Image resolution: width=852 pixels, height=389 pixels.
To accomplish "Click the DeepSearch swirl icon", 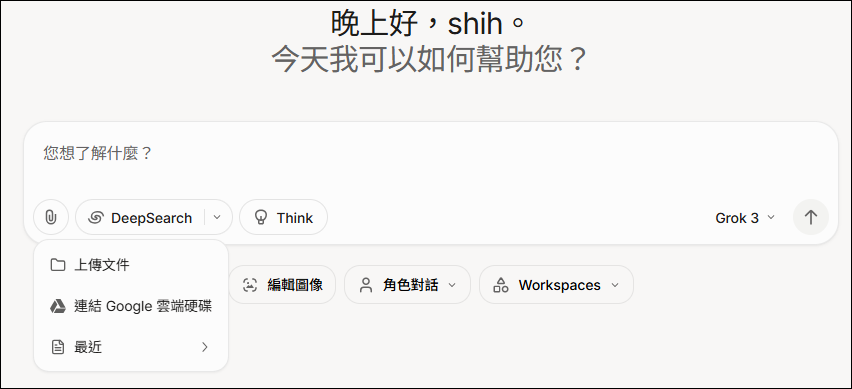I will coord(95,218).
